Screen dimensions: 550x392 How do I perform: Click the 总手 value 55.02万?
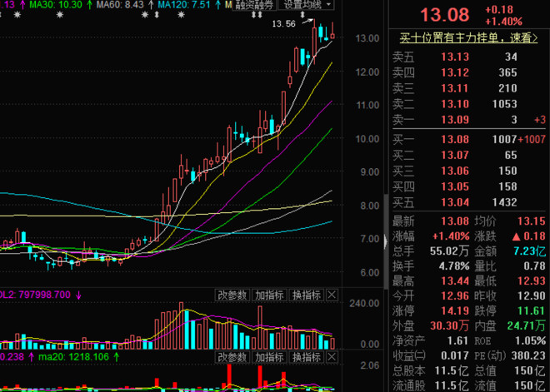coord(449,251)
